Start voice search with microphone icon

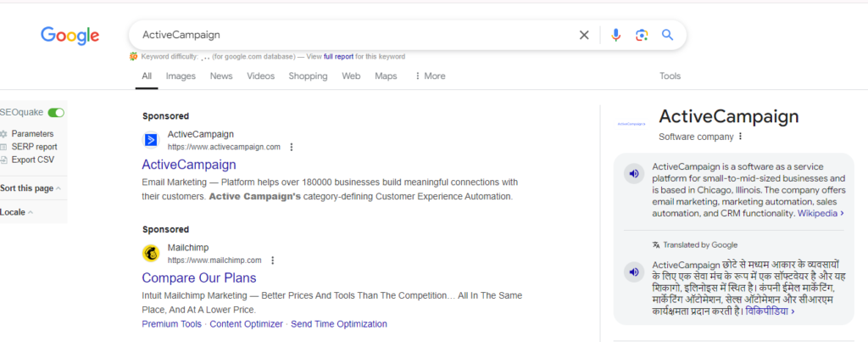pos(615,36)
